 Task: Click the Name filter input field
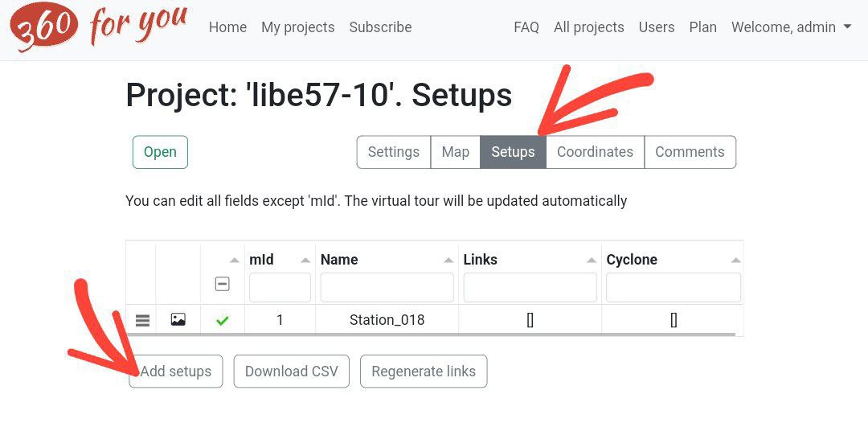tap(387, 287)
